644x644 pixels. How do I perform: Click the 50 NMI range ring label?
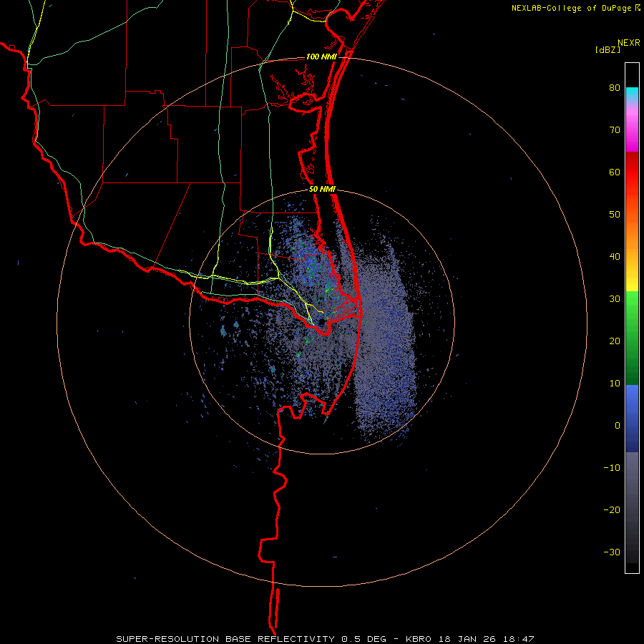(x=322, y=190)
